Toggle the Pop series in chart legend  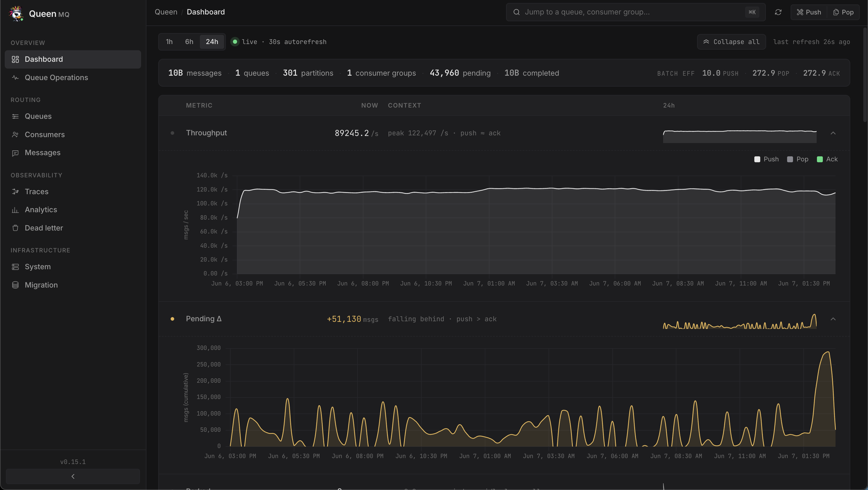pos(797,159)
